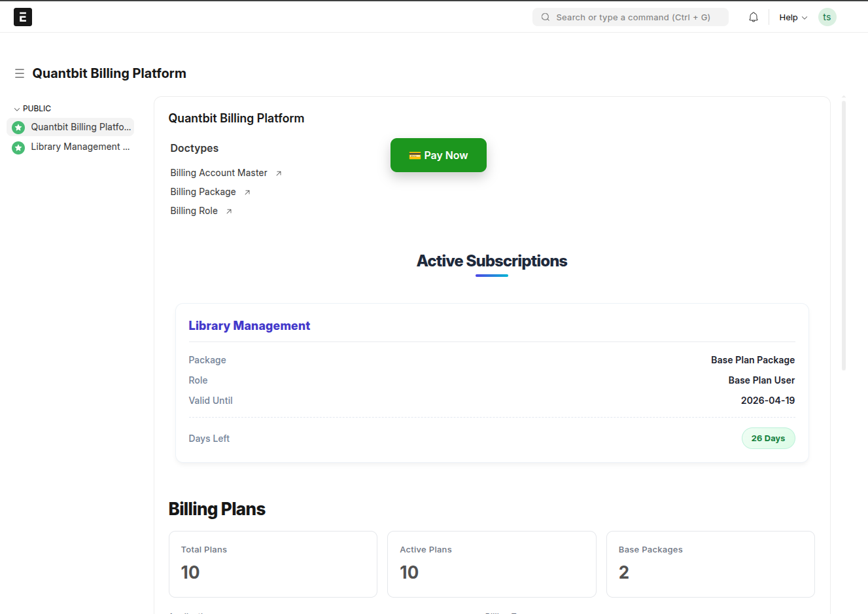This screenshot has height=614, width=868.
Task: Focus the search or command field
Action: [x=631, y=17]
